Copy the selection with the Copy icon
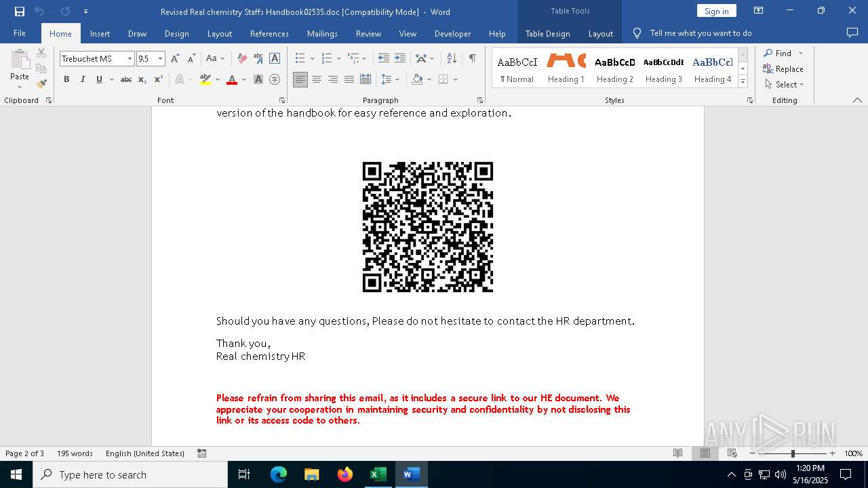This screenshot has height=488, width=868. coord(41,68)
